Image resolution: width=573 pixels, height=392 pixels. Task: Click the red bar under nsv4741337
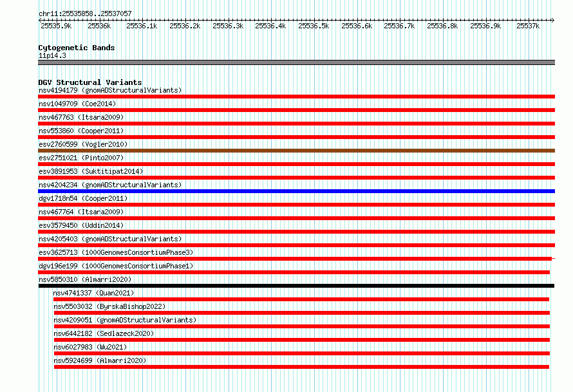[301, 299]
